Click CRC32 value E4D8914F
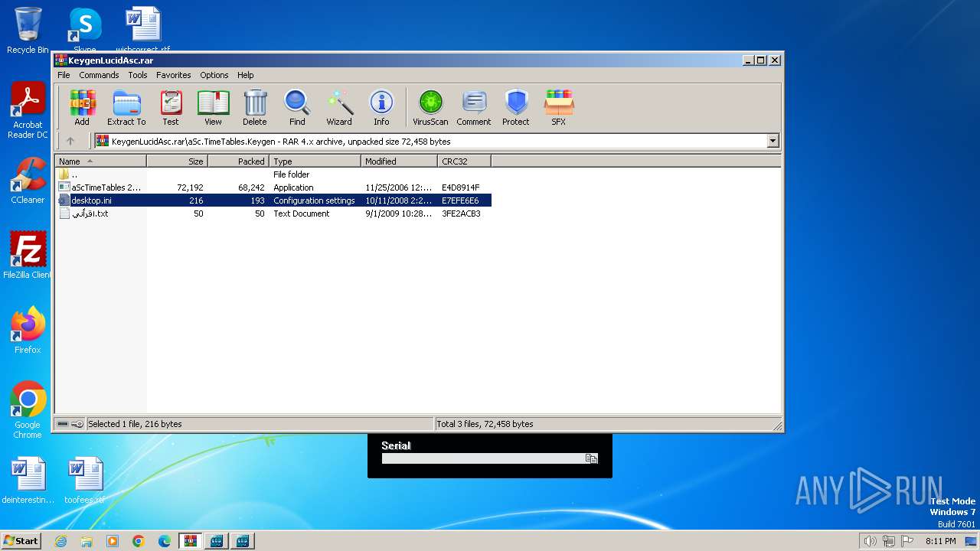The image size is (980, 551). pos(460,187)
